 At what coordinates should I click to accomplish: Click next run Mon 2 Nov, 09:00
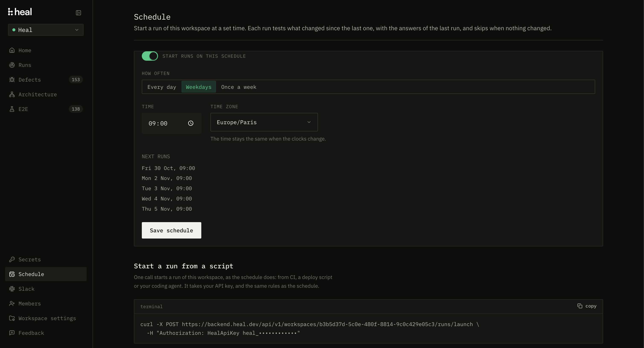(167, 178)
